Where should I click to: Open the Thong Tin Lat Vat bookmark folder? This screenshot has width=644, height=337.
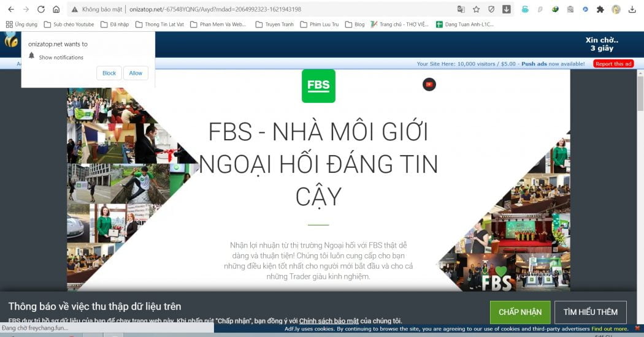[x=159, y=25]
